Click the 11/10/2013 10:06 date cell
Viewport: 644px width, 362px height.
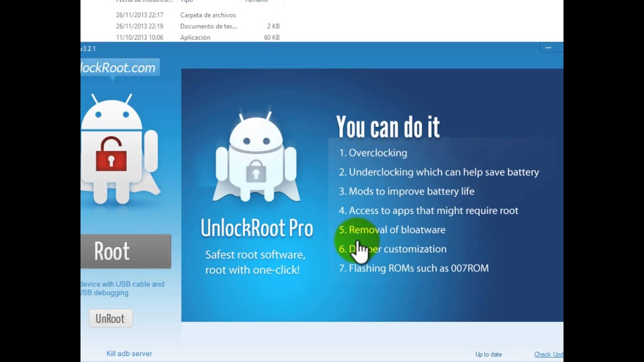(x=139, y=38)
